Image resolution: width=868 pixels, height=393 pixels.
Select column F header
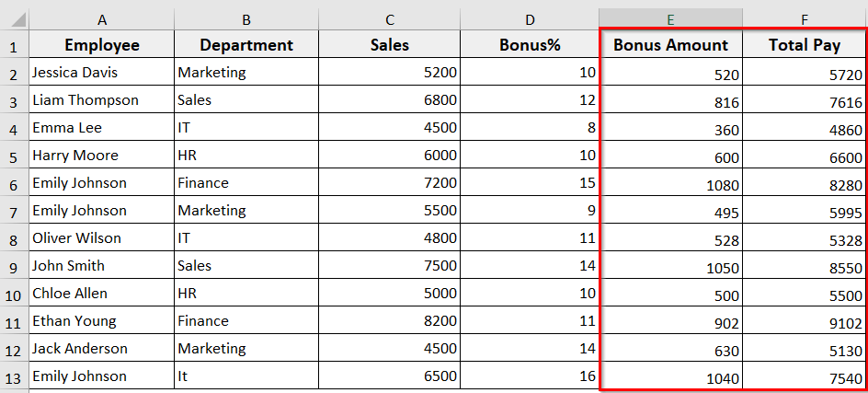805,18
